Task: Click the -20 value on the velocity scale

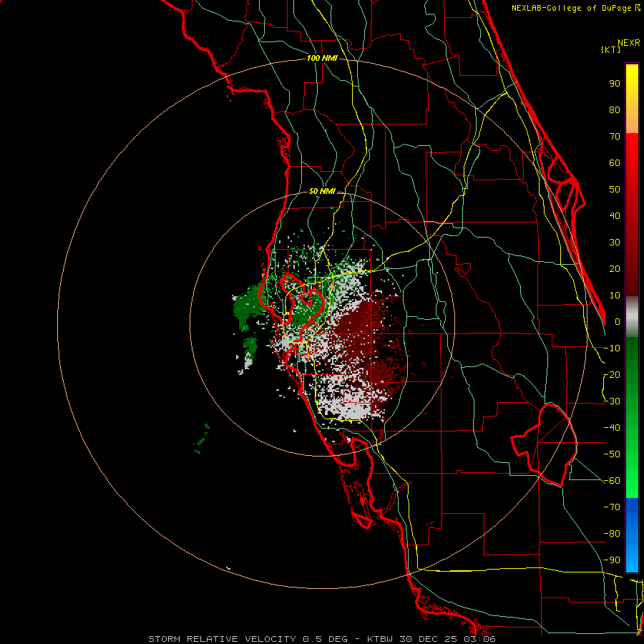Action: (x=612, y=375)
